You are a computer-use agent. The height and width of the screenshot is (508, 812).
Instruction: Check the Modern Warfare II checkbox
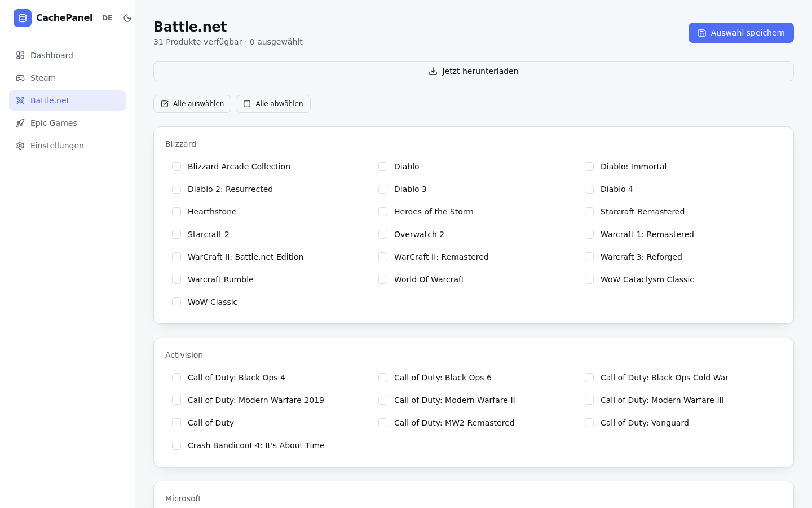[x=383, y=400]
